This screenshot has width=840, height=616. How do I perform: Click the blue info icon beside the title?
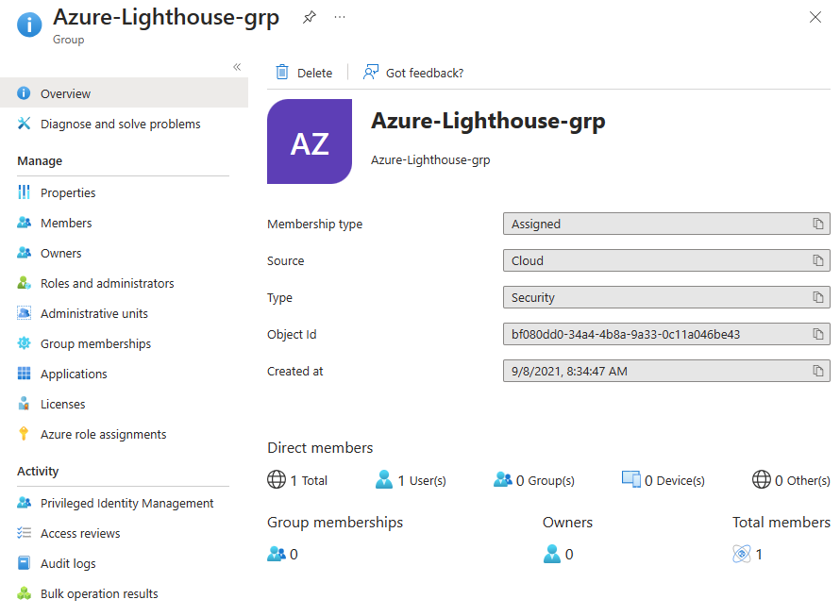[x=29, y=25]
